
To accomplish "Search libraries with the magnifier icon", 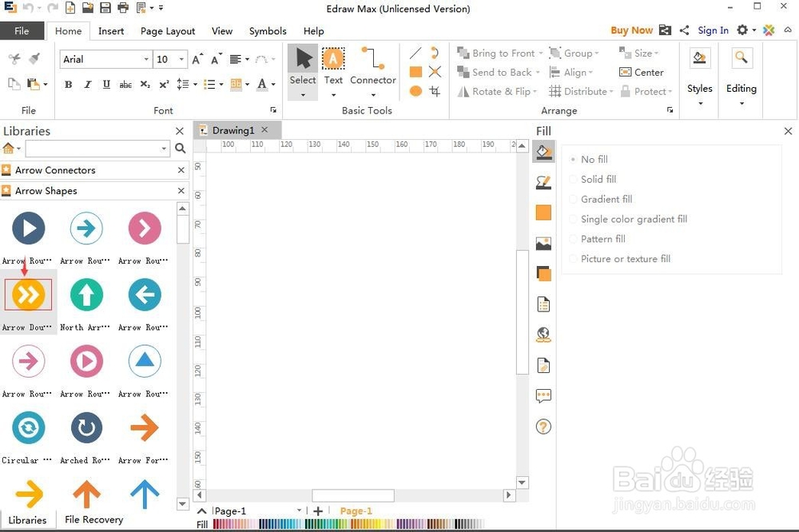I will pyautogui.click(x=180, y=149).
